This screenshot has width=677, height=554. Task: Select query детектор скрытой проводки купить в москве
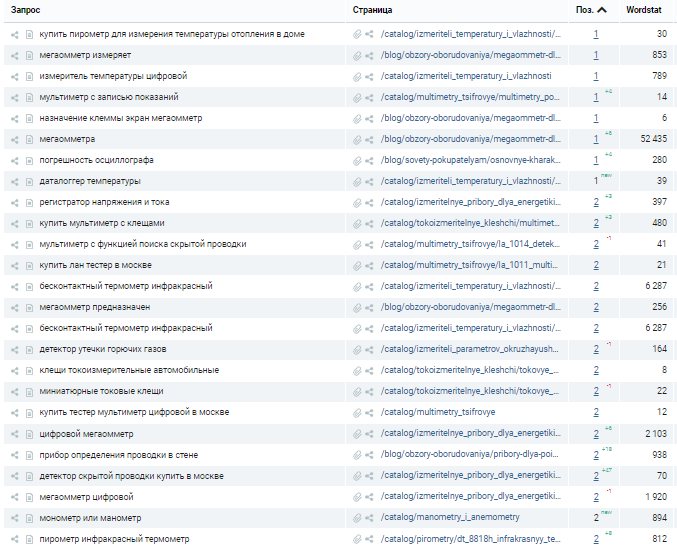point(132,476)
